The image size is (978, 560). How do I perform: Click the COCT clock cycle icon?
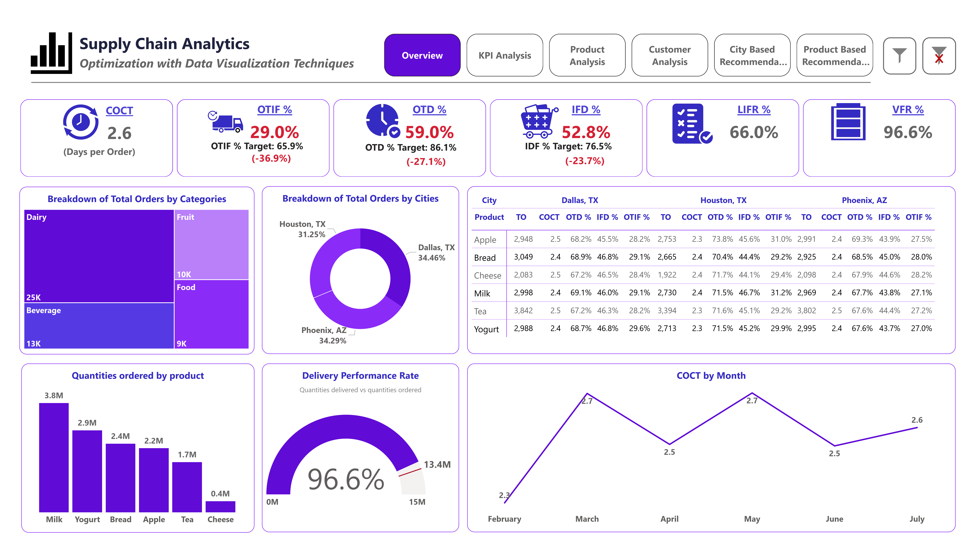tap(80, 122)
